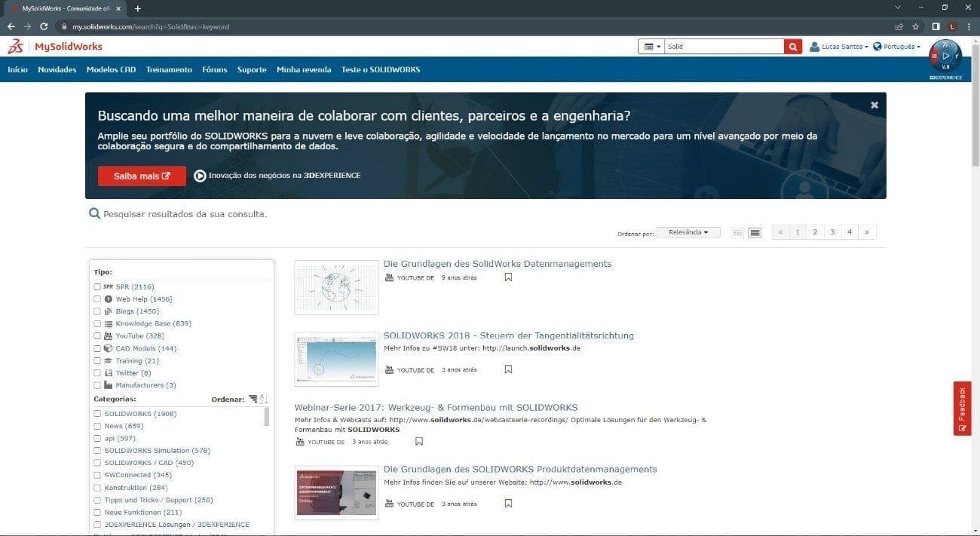The height and width of the screenshot is (536, 980).
Task: Go to results page 2
Action: tap(815, 232)
